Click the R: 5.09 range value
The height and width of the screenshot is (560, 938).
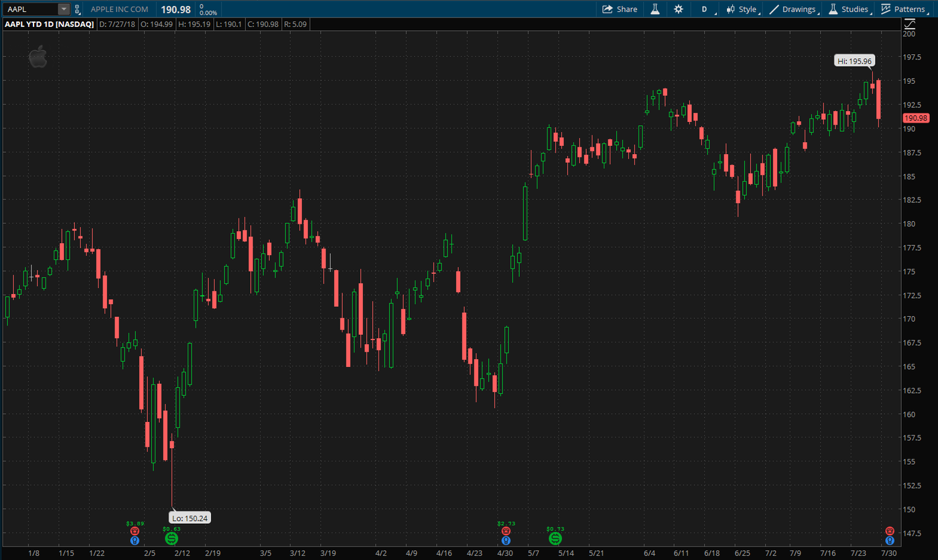point(297,24)
